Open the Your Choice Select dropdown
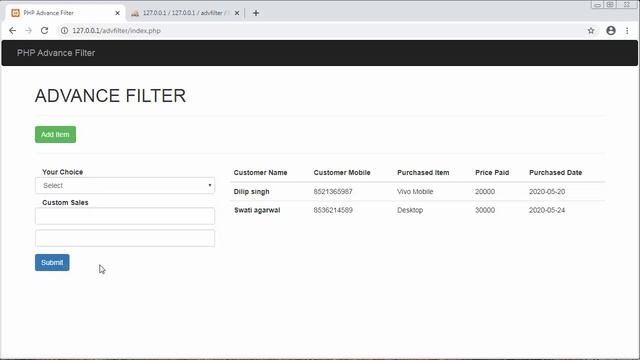Viewport: 640px width, 360px height. pos(125,185)
